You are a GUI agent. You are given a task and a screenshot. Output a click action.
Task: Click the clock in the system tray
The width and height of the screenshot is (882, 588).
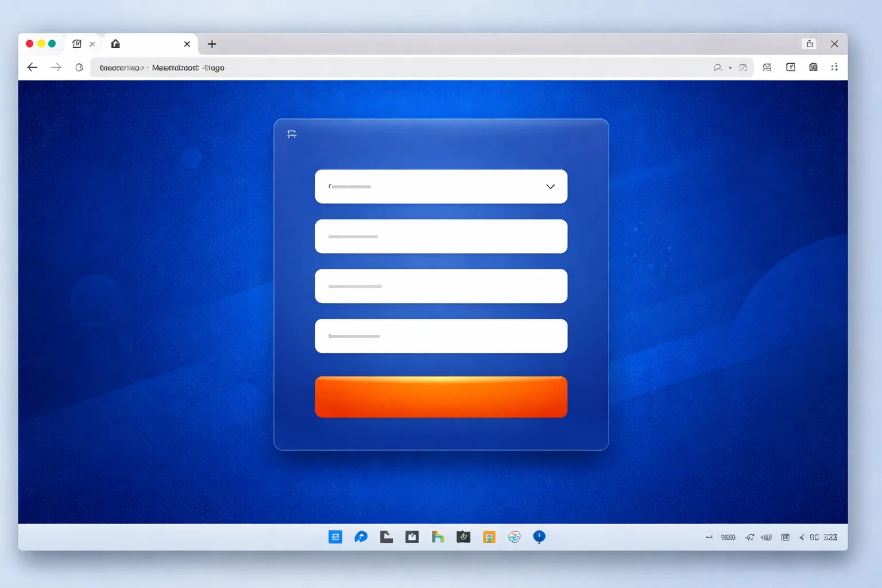click(x=823, y=537)
